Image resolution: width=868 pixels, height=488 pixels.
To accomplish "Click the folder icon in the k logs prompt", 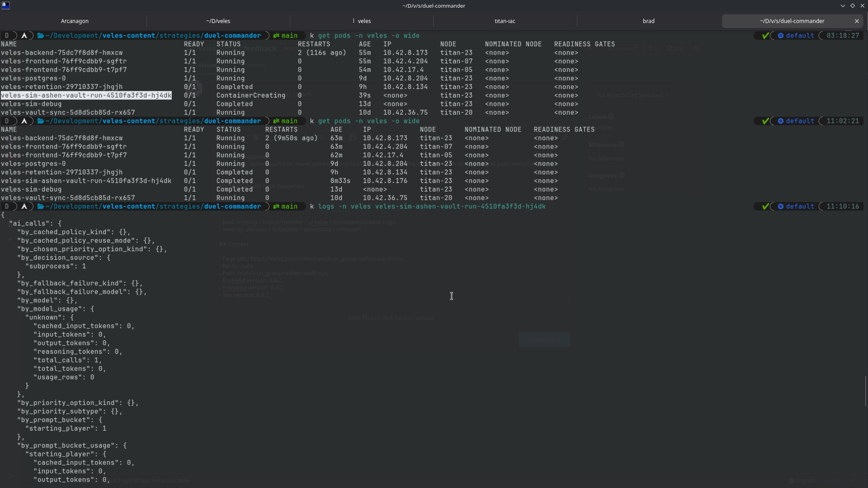I will pyautogui.click(x=41, y=206).
